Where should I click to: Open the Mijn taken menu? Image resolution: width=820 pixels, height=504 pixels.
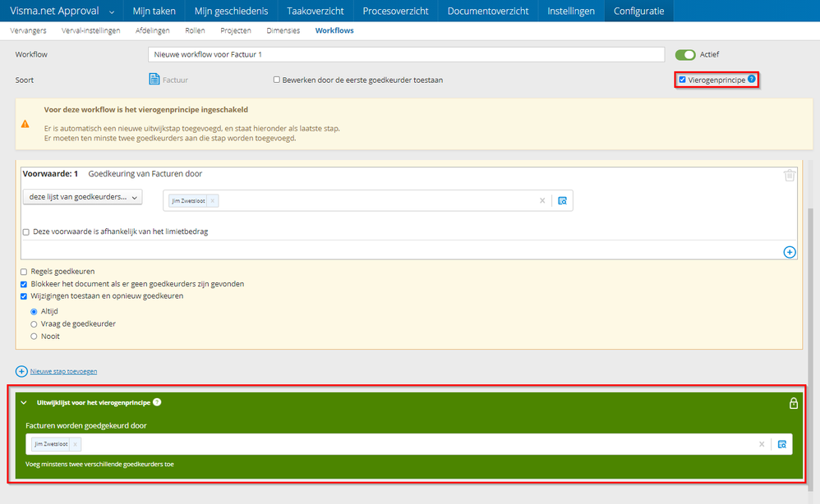154,11
